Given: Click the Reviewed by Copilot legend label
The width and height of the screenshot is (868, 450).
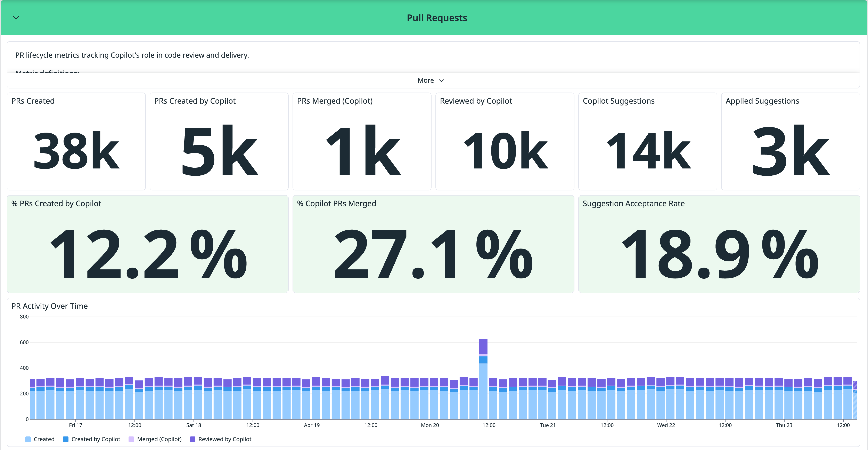Looking at the screenshot, I should [225, 439].
